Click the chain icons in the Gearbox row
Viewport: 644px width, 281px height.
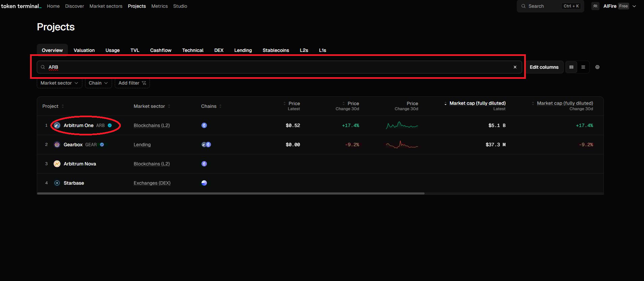(x=206, y=145)
